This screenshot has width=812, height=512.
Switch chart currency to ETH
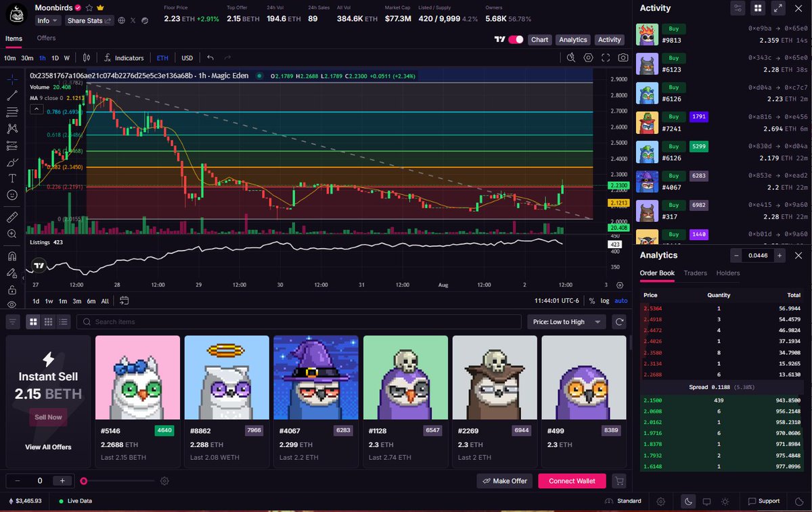162,58
